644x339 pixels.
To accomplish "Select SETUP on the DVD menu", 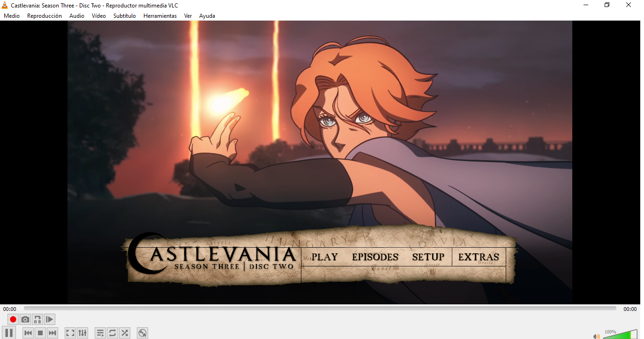I will coord(428,257).
